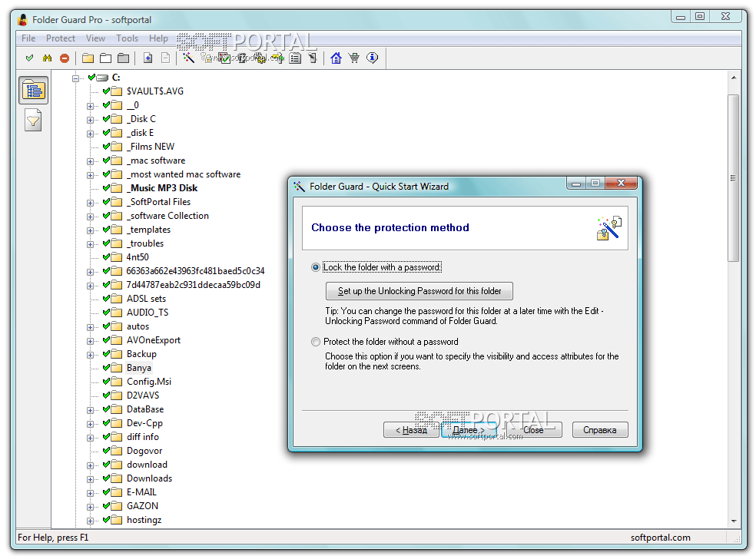This screenshot has width=756, height=556.
Task: Click the green checkmark beside Dogovor
Action: click(107, 451)
